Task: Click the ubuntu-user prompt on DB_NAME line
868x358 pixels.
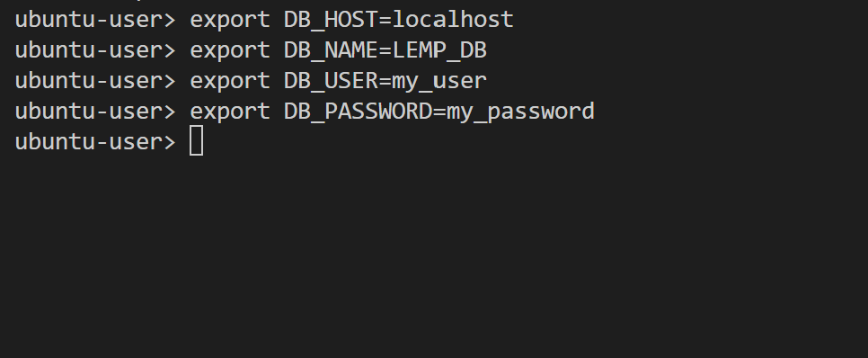Action: [x=95, y=50]
